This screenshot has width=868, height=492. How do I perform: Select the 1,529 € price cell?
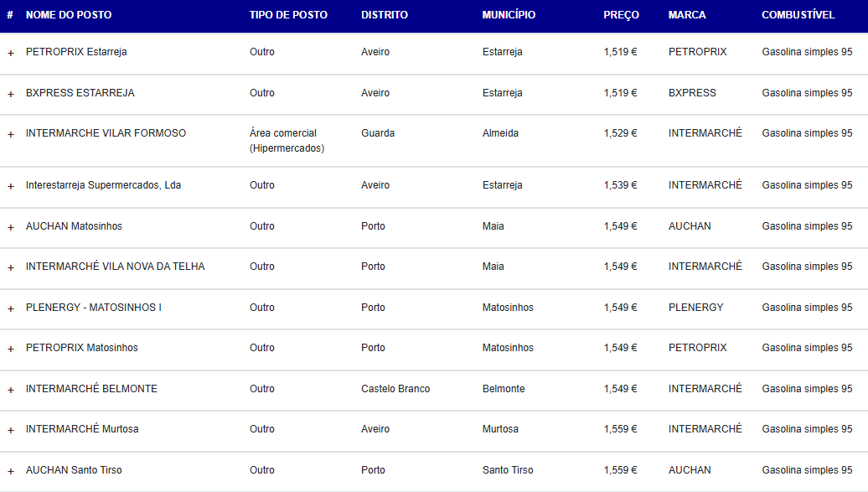click(x=620, y=133)
